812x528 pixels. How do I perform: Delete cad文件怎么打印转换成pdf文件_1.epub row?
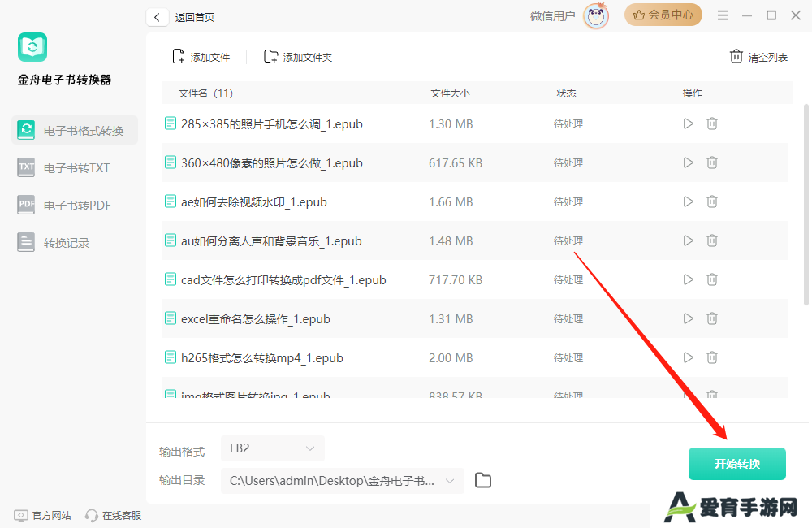click(x=712, y=279)
